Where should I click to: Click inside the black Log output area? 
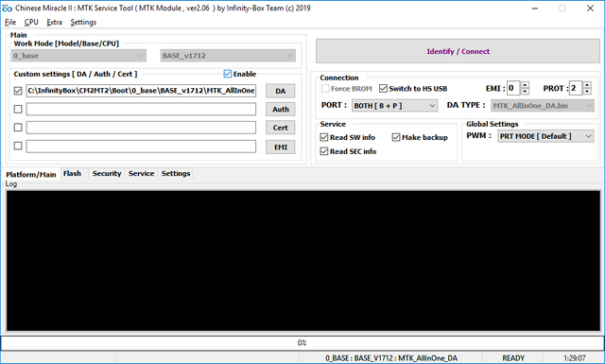coord(302,261)
